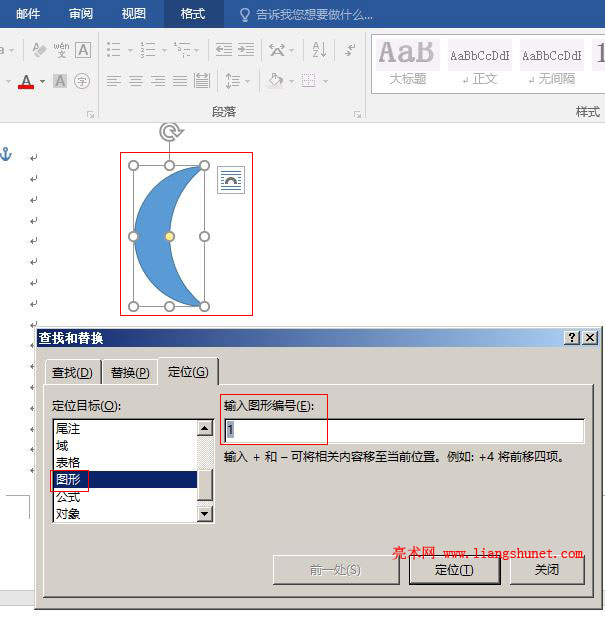This screenshot has width=605, height=620.
Task: Click align left icon
Action: [x=113, y=81]
